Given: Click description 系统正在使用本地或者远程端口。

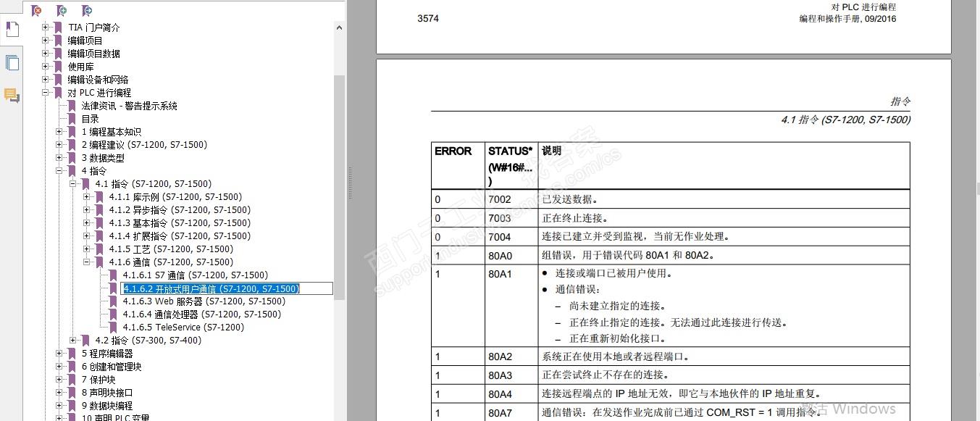Looking at the screenshot, I should [616, 357].
